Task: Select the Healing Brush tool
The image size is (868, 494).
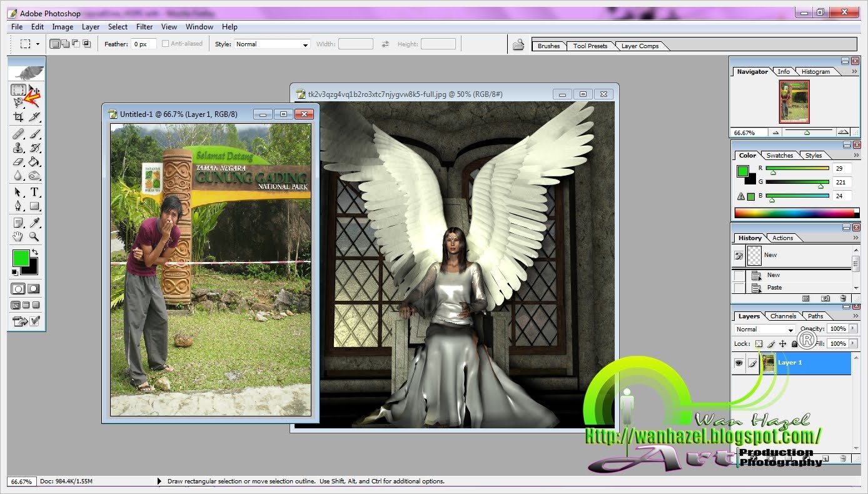Action: click(18, 133)
